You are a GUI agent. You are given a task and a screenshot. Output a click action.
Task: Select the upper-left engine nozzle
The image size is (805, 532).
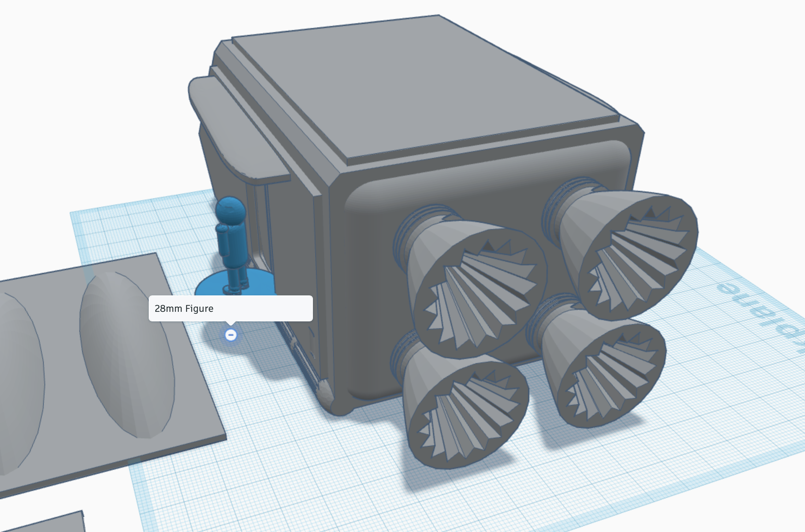click(x=479, y=289)
